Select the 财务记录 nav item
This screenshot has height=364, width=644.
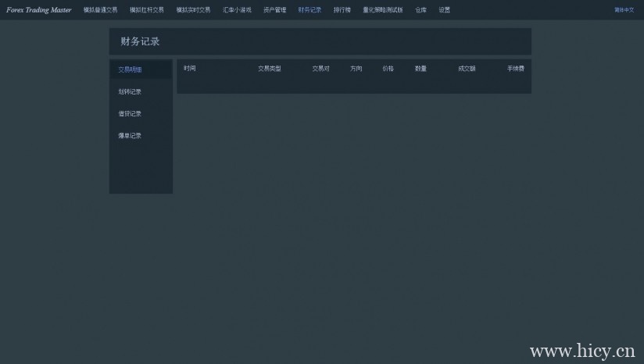click(309, 10)
